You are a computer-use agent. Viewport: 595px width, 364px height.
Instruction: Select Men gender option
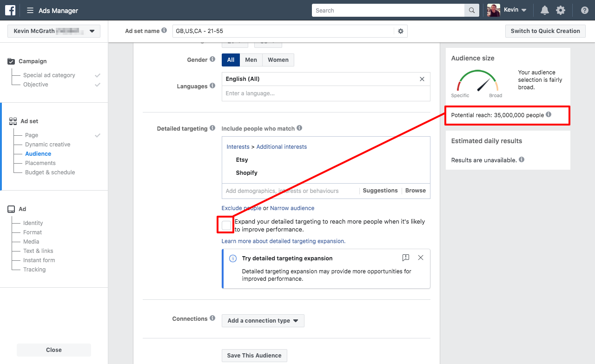pos(251,60)
